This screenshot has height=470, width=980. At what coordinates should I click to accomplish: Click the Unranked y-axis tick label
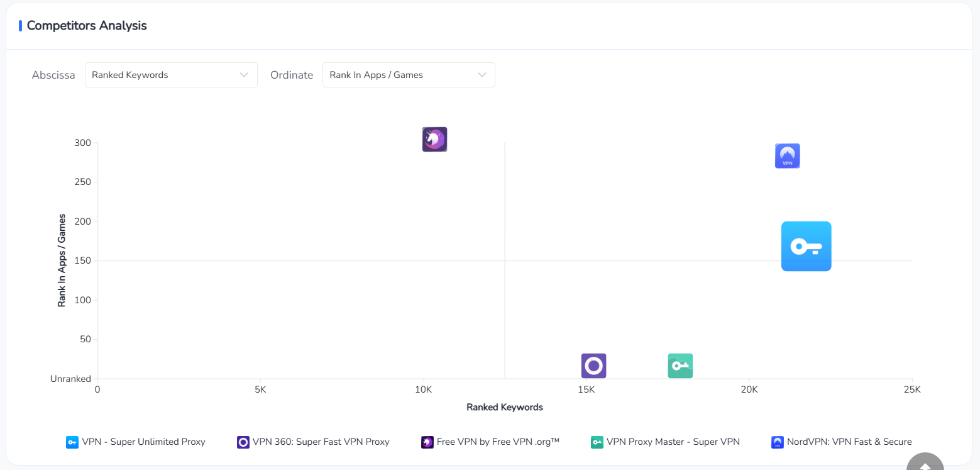[70, 379]
